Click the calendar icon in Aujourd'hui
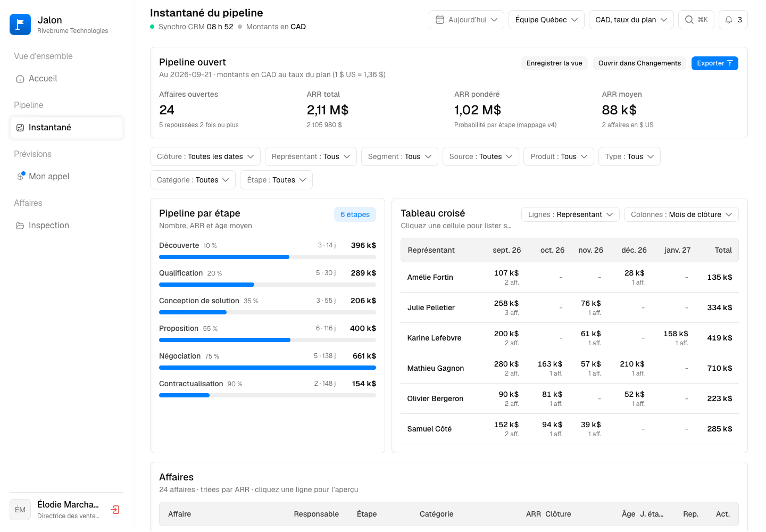This screenshot has width=766, height=532. (440, 20)
